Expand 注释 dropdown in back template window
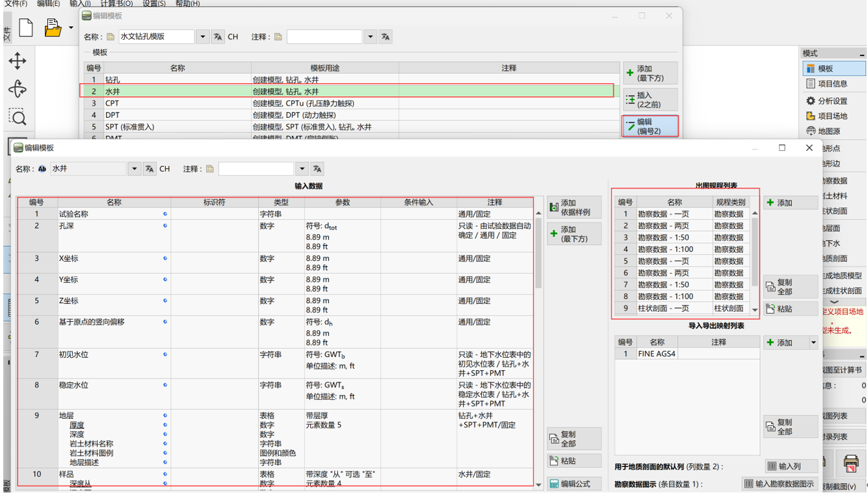Viewport: 868px width, 495px height. click(371, 37)
